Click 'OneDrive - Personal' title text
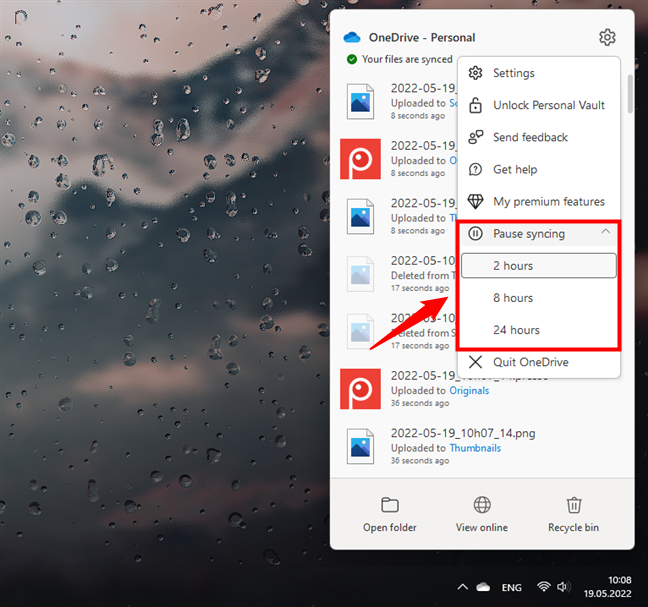Image resolution: width=648 pixels, height=607 pixels. tap(422, 38)
